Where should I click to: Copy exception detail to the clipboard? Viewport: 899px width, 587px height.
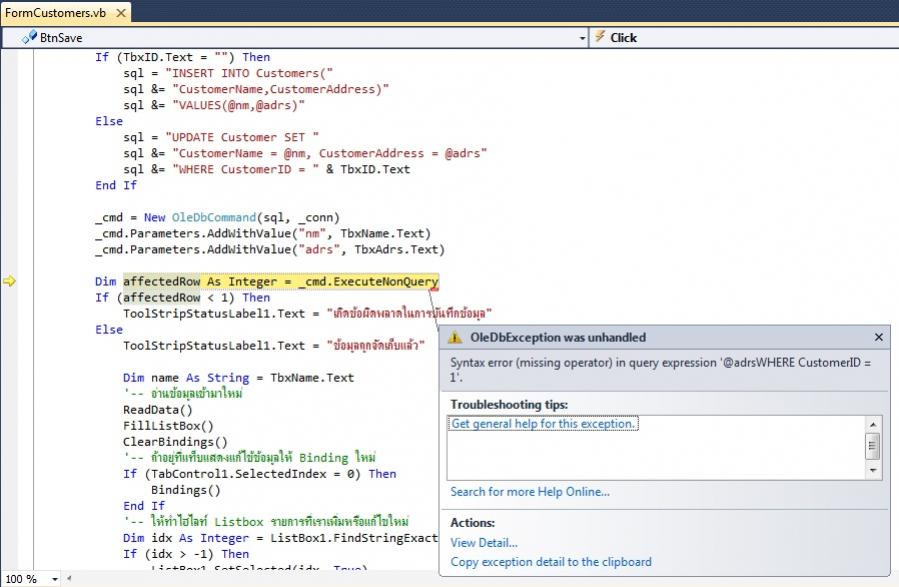point(551,562)
